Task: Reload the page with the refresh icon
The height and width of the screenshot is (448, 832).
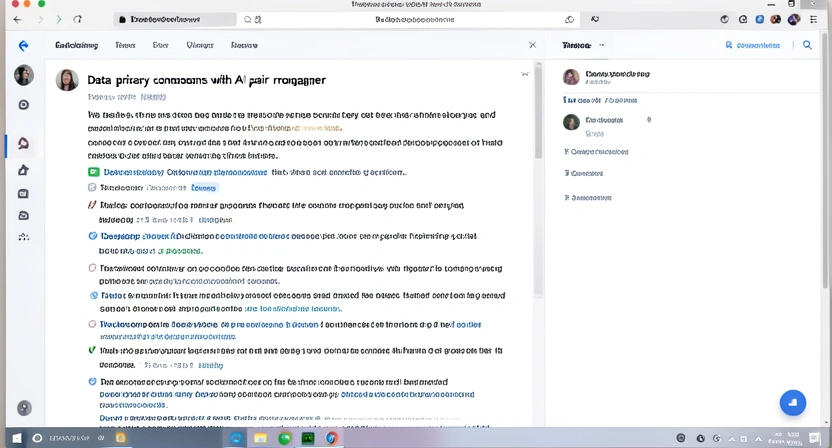Action: (77, 19)
